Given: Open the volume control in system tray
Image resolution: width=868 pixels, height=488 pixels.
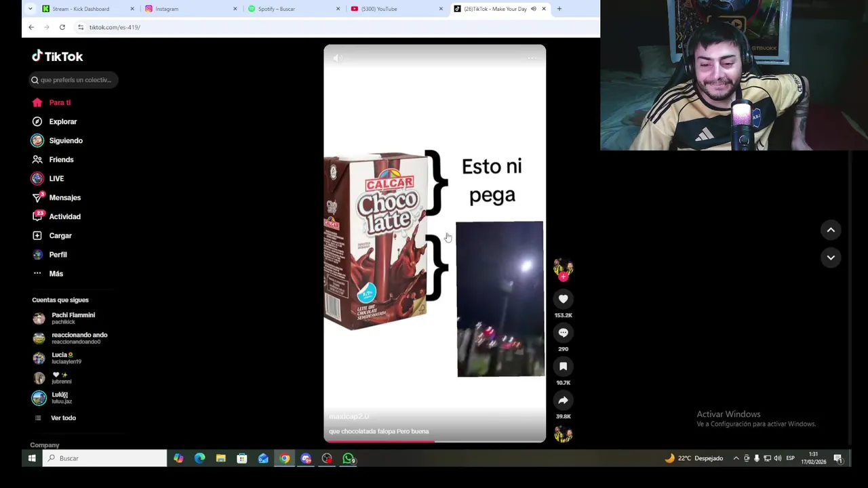Looking at the screenshot, I should click(x=778, y=458).
